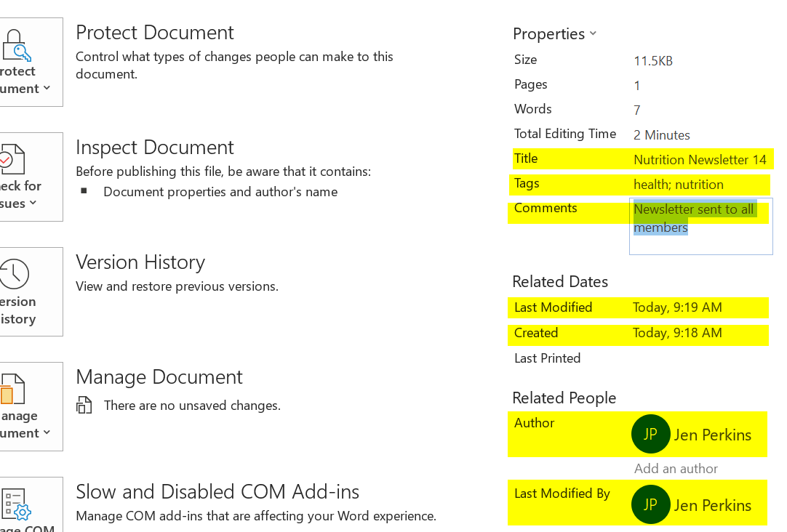Click the Protect Document lock icon
The height and width of the screenshot is (532, 787).
point(16,45)
